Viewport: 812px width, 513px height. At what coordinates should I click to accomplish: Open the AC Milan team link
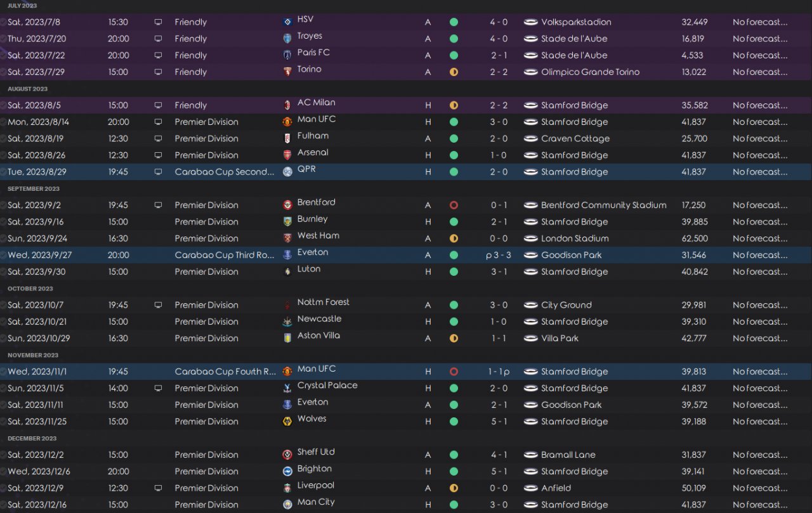pyautogui.click(x=316, y=103)
